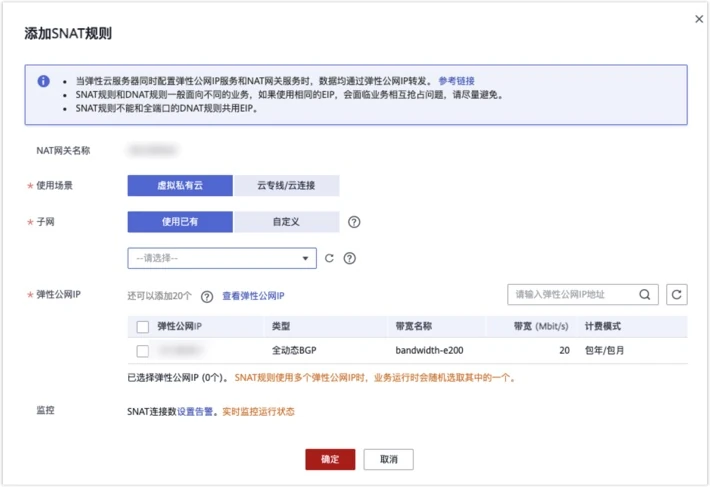Screen dimensions: 710x487
Task: Close the 添加SNAT规则 dialog
Action: (699, 19)
